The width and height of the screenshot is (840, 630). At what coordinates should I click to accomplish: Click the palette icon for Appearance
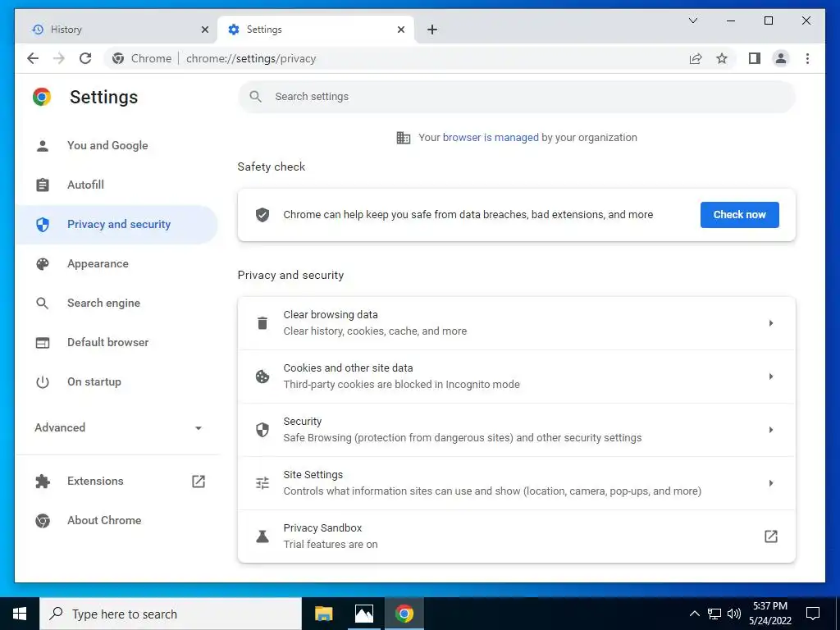[x=43, y=263]
